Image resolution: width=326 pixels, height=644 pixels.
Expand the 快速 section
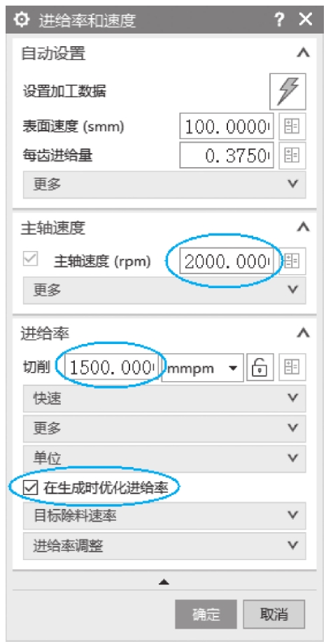(x=164, y=399)
